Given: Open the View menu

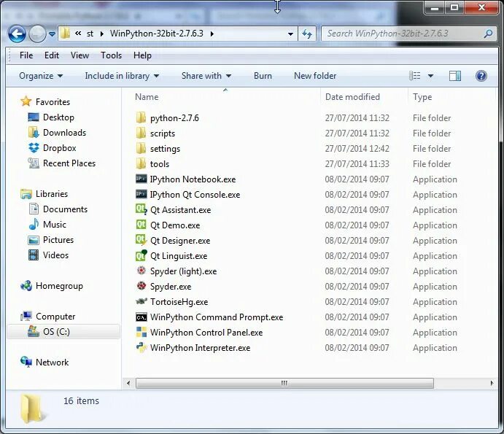Looking at the screenshot, I should coord(80,55).
